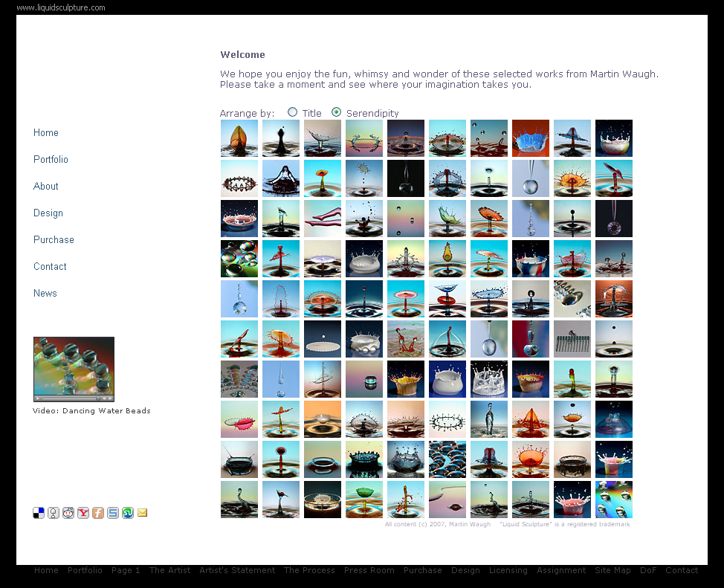Open Contact in the footer bar
724x588 pixels.
pyautogui.click(x=682, y=570)
